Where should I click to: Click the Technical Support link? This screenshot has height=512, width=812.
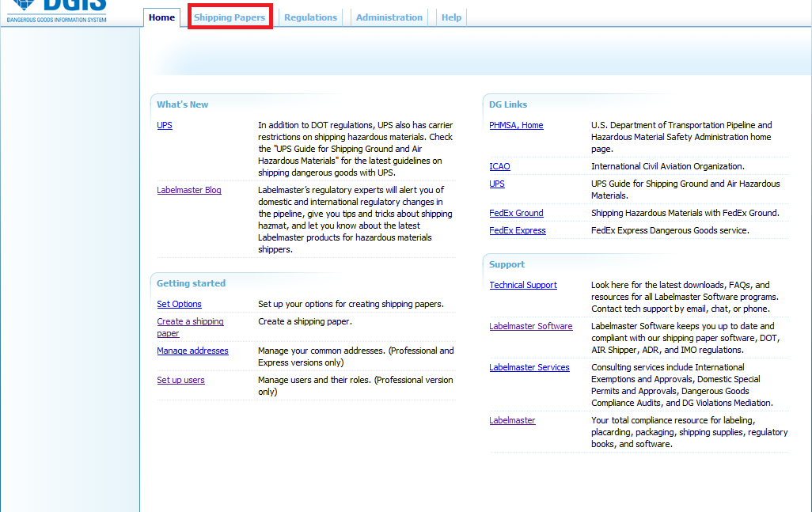pyautogui.click(x=523, y=285)
